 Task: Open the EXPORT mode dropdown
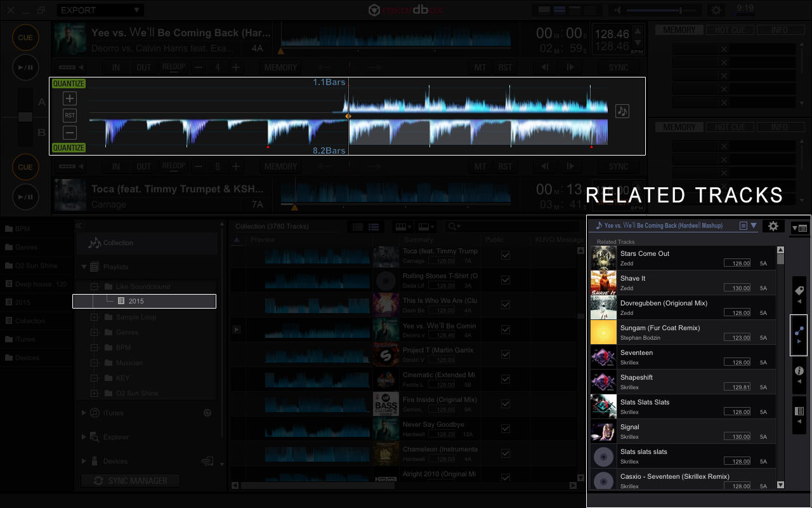[100, 10]
